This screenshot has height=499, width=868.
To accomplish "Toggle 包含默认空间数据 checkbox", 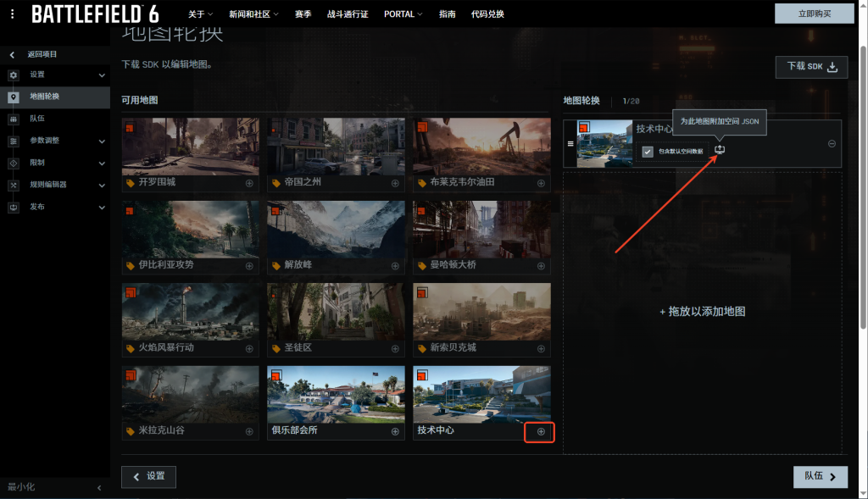I will tap(648, 152).
